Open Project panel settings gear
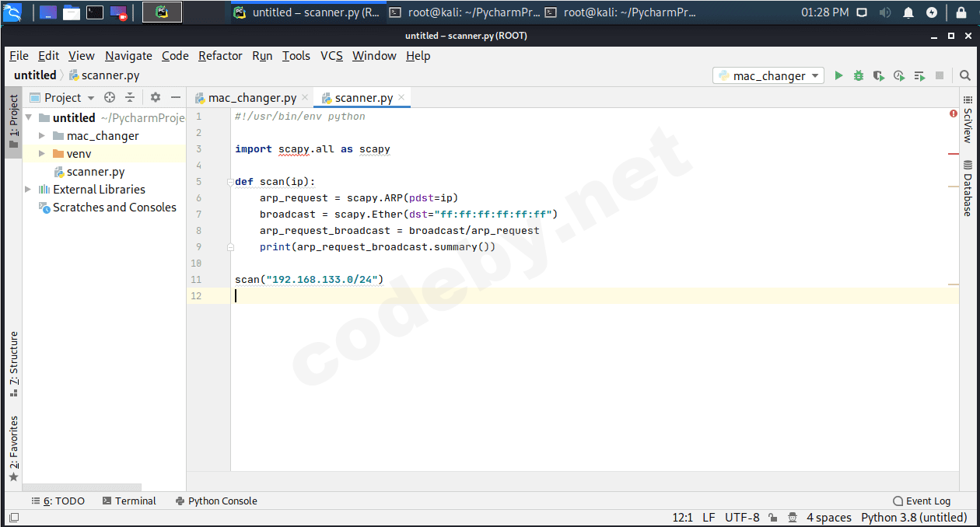This screenshot has height=527, width=980. (156, 97)
